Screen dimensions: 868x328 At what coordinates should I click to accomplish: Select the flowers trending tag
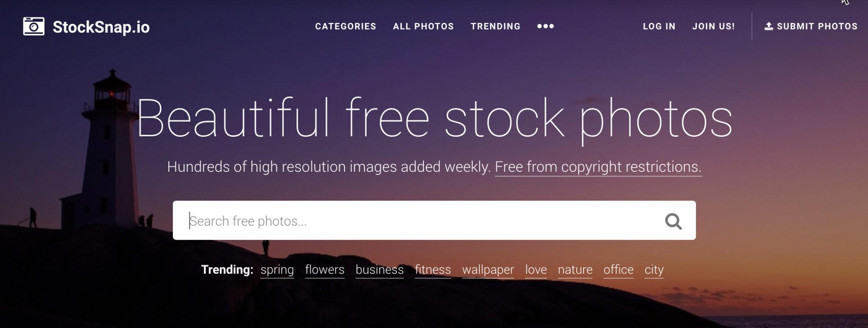tap(325, 270)
